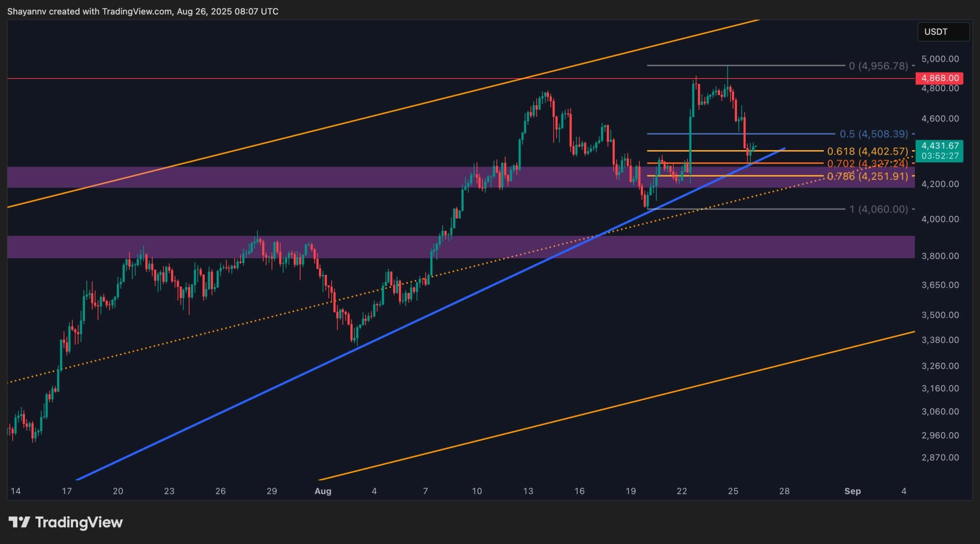Click the TradingView logo icon

pyautogui.click(x=19, y=522)
